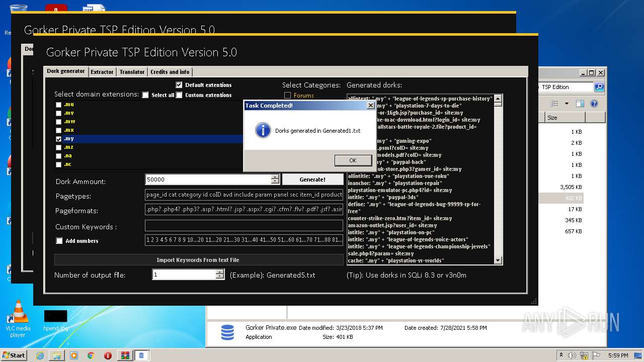The image size is (644, 362).
Task: Open Internet Explorer from taskbar
Action: click(40, 355)
